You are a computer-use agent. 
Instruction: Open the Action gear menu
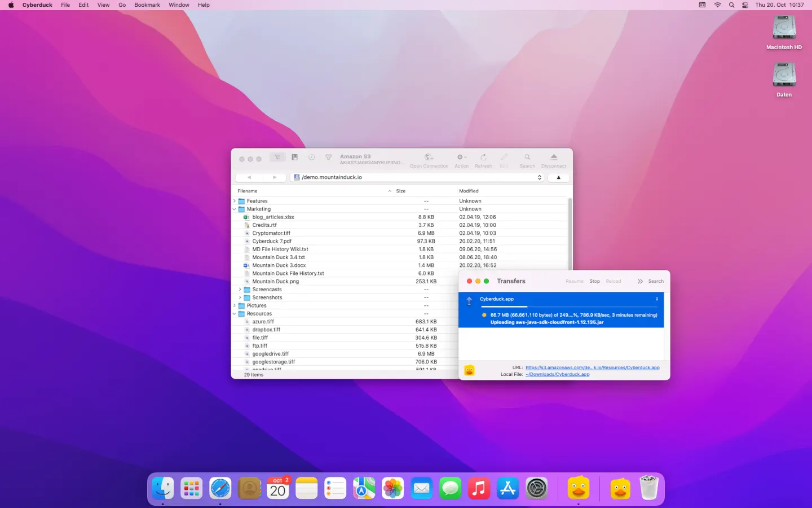point(461,157)
